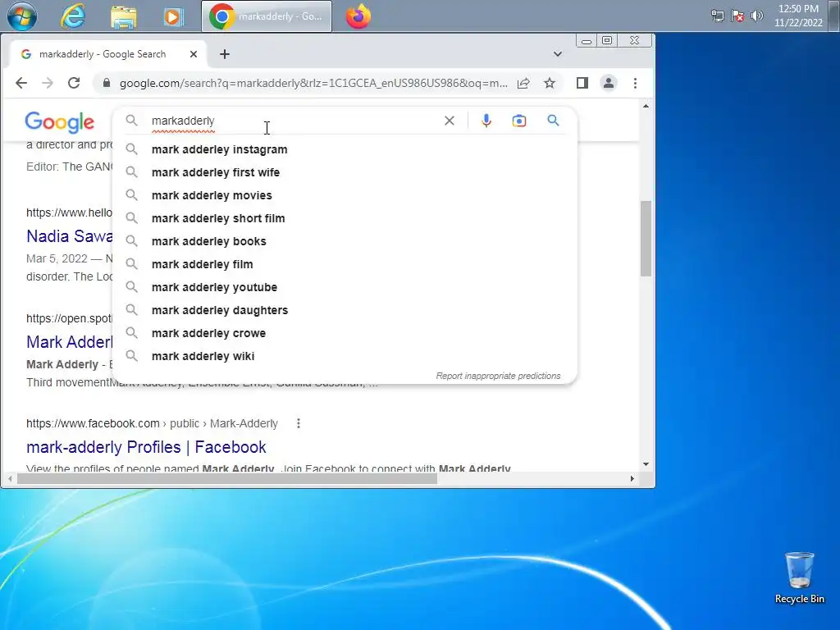This screenshot has width=840, height=630.
Task: Open Action Center flag icon
Action: click(x=737, y=16)
